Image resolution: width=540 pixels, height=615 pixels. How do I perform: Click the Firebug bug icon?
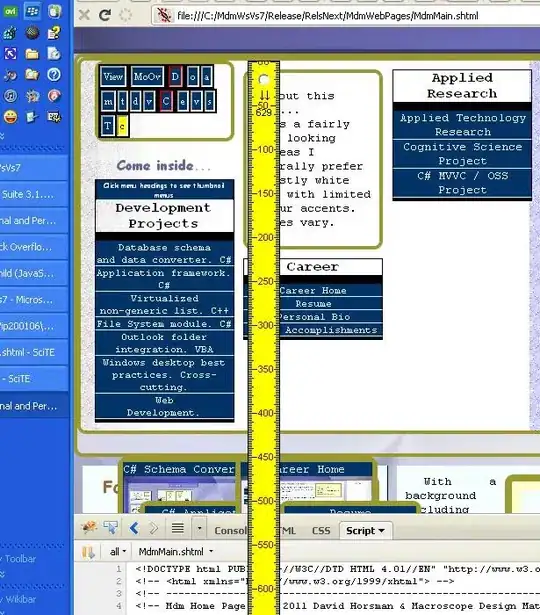pyautogui.click(x=89, y=528)
